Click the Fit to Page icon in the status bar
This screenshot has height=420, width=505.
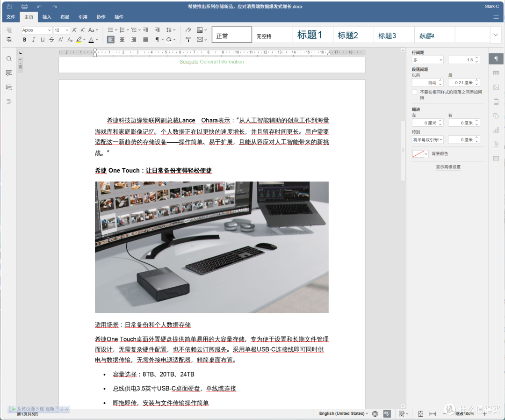tap(421, 414)
